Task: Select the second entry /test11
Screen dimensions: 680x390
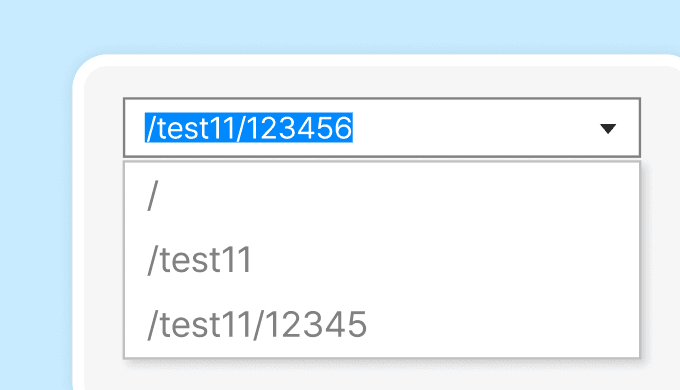Action: click(x=382, y=260)
